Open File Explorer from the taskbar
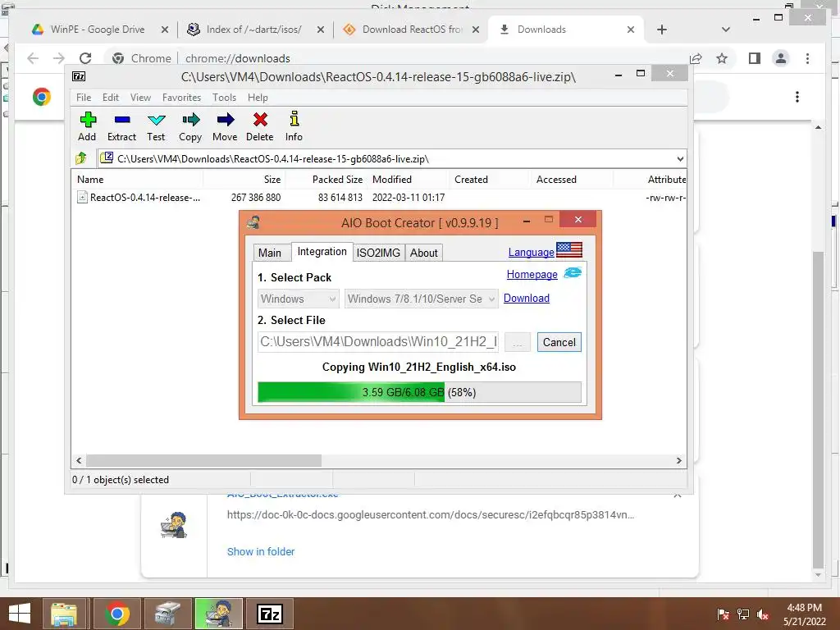The image size is (840, 630). (64, 614)
